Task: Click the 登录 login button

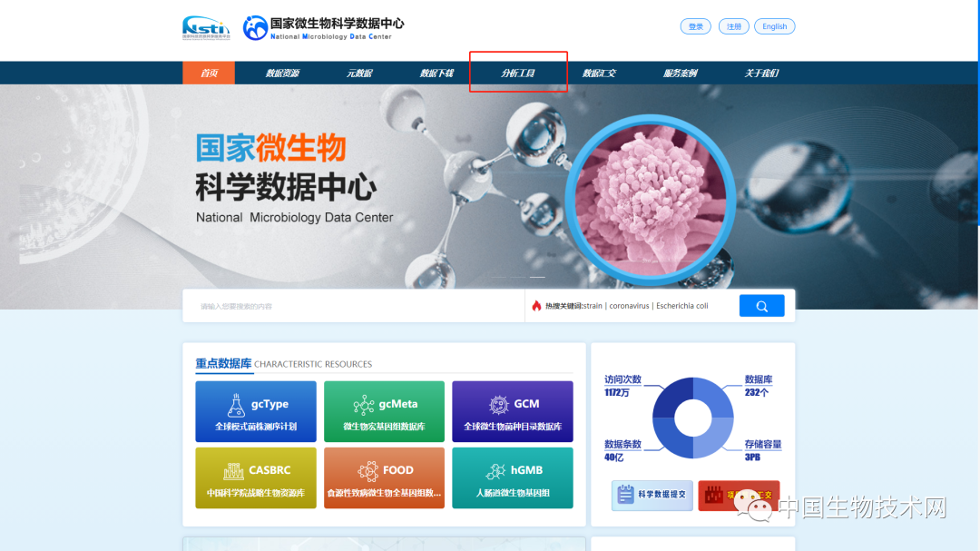Action: coord(695,25)
